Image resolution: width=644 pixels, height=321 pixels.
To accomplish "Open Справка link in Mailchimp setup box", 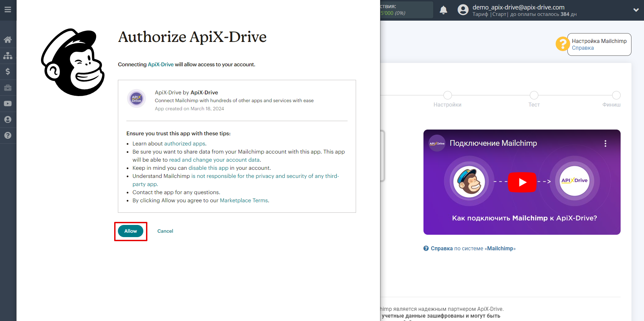I will (x=583, y=48).
